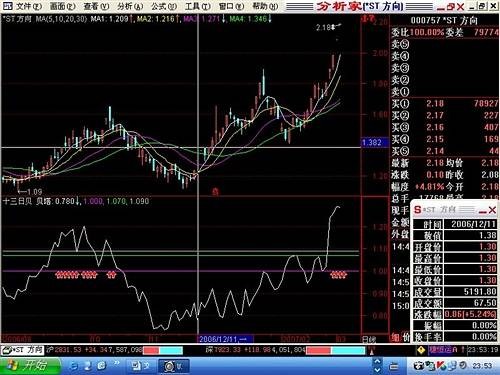Click the Windows 开始 start button
The image size is (500, 375).
coord(30,366)
